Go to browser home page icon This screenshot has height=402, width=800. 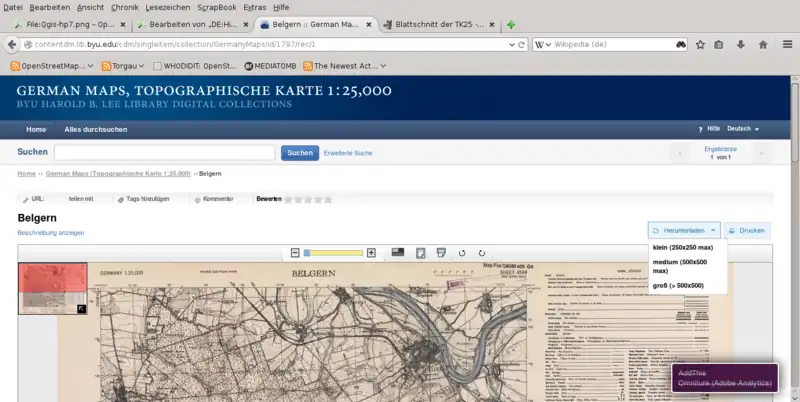[x=763, y=44]
